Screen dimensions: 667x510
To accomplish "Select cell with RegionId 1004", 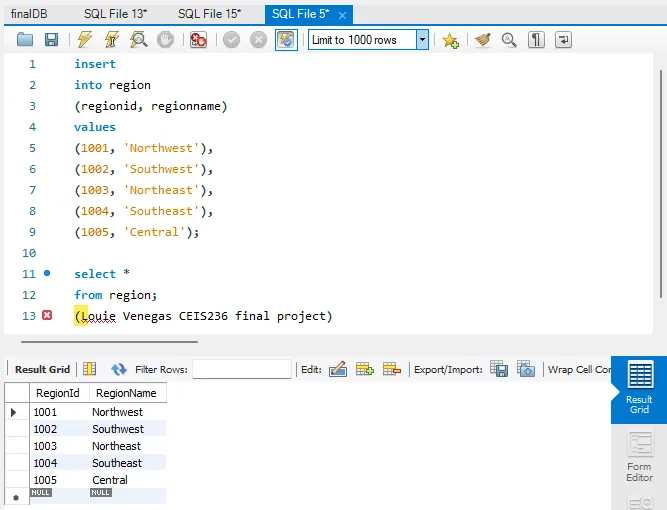I will [60, 463].
